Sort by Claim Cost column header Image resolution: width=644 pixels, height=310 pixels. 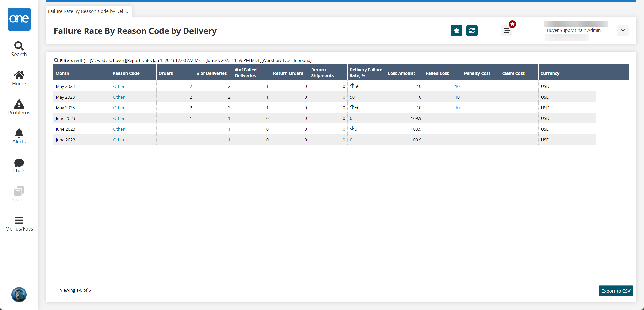tap(519, 73)
